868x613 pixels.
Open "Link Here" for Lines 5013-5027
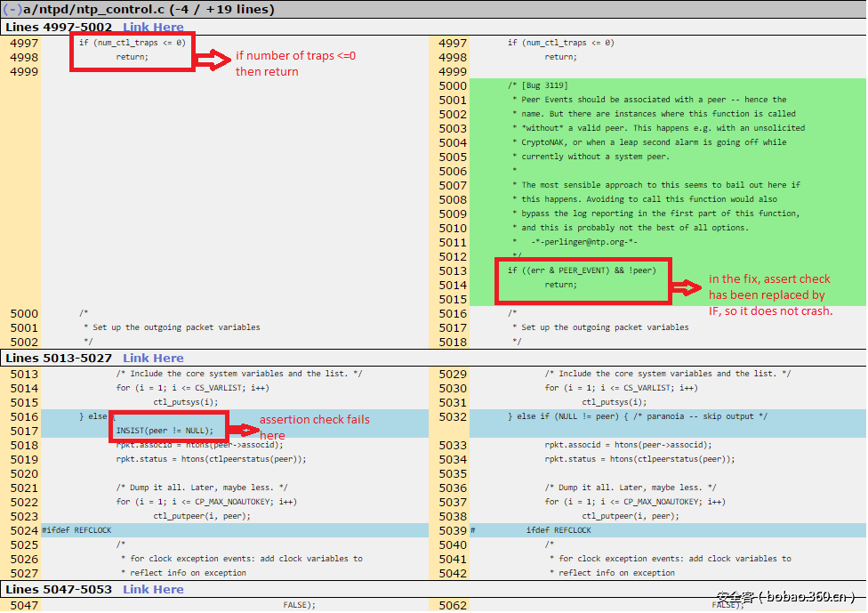coord(153,358)
